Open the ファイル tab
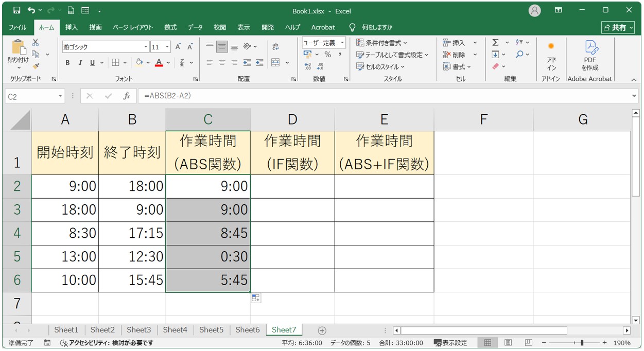The width and height of the screenshot is (644, 351). (x=18, y=27)
